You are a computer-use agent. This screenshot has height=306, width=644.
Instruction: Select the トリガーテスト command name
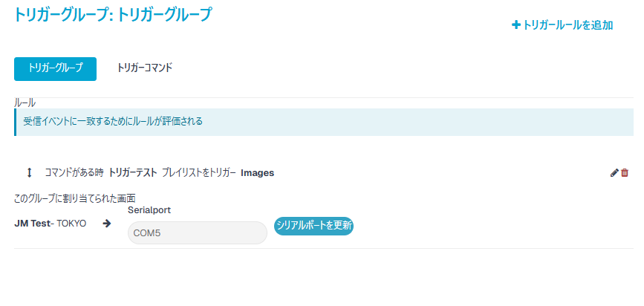click(x=133, y=173)
